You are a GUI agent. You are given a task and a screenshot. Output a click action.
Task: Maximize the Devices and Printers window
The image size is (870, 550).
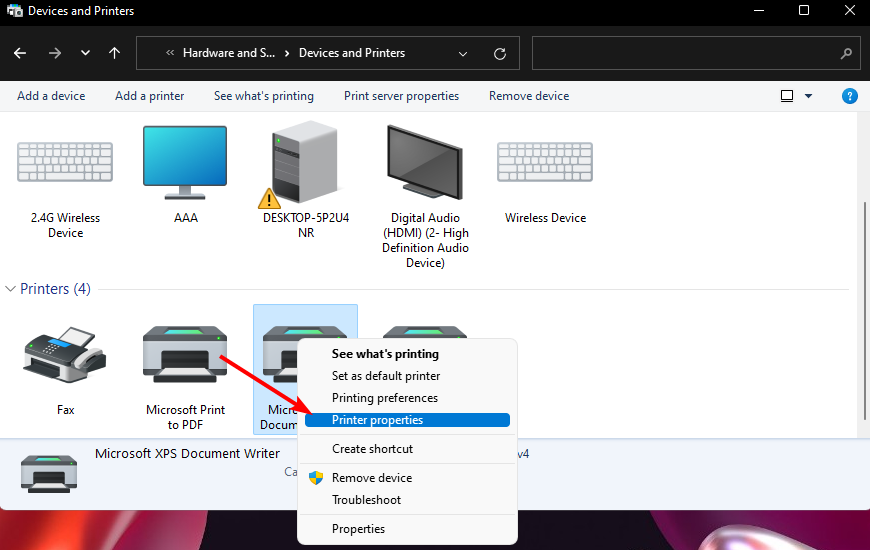tap(803, 10)
